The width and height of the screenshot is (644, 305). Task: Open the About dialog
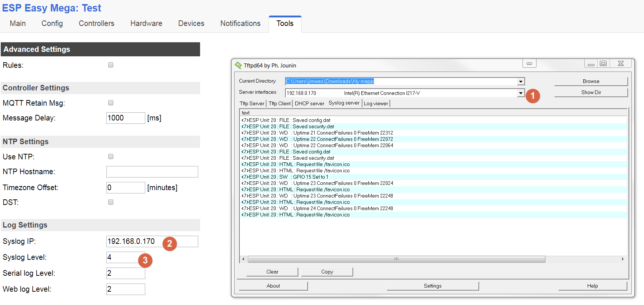click(273, 286)
